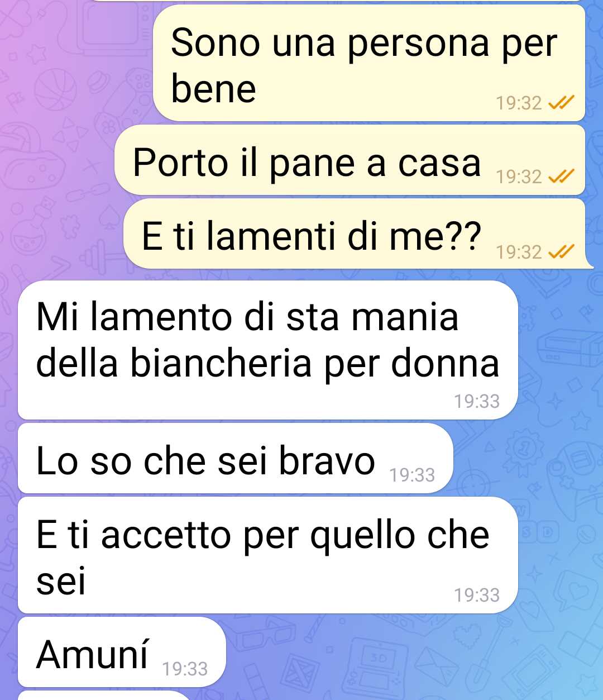Tap 19:33 timestamp under 'quello che sei'
603x700 pixels.
[477, 596]
